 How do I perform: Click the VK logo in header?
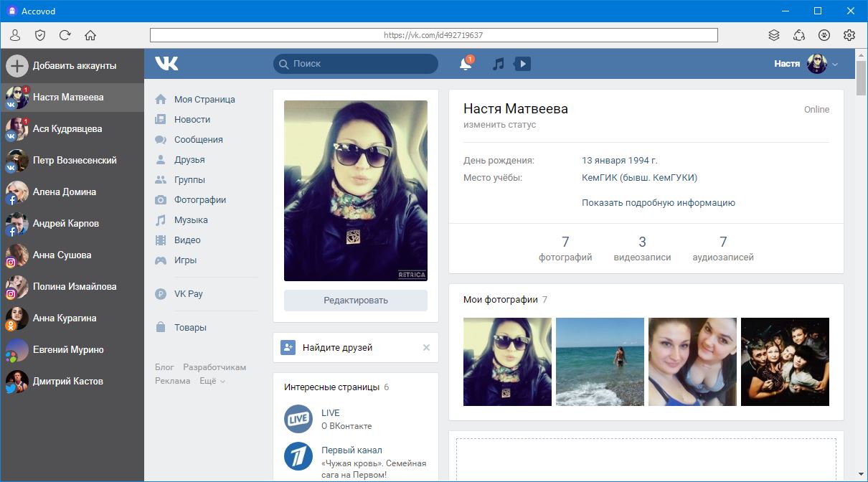(166, 64)
